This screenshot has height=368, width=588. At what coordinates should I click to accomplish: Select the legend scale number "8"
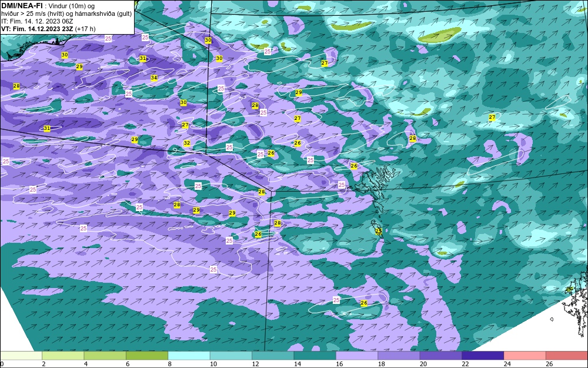pos(170,364)
